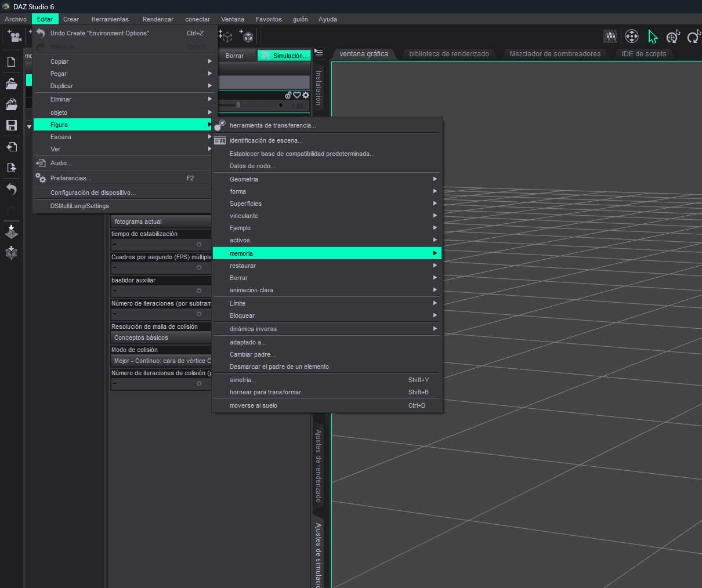
Task: Click the box download icon below it
Action: 11,252
